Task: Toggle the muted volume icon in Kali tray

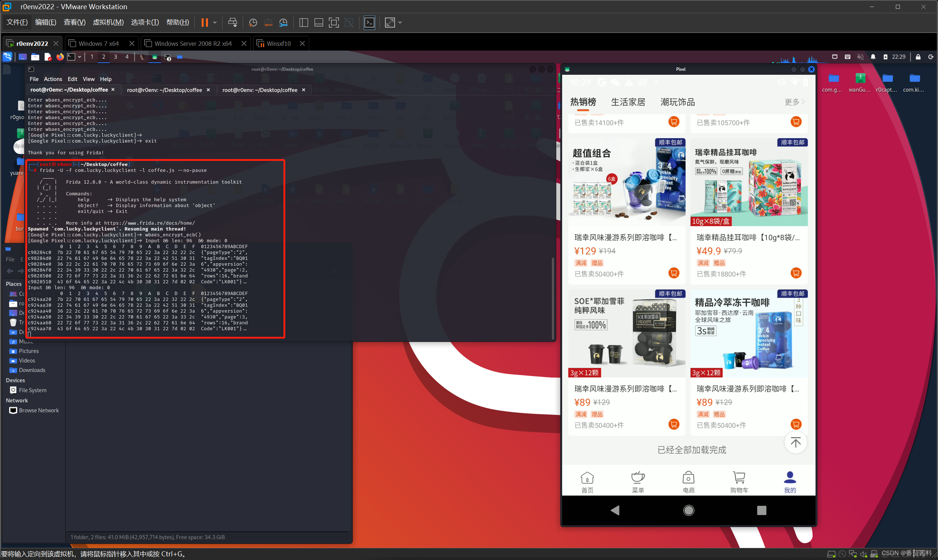Action: pyautogui.click(x=860, y=57)
